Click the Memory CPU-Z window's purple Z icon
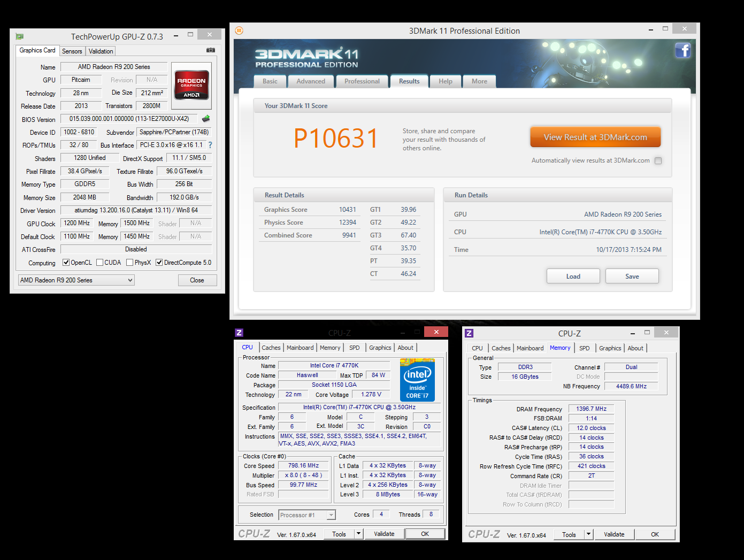This screenshot has width=744, height=560. tap(469, 333)
